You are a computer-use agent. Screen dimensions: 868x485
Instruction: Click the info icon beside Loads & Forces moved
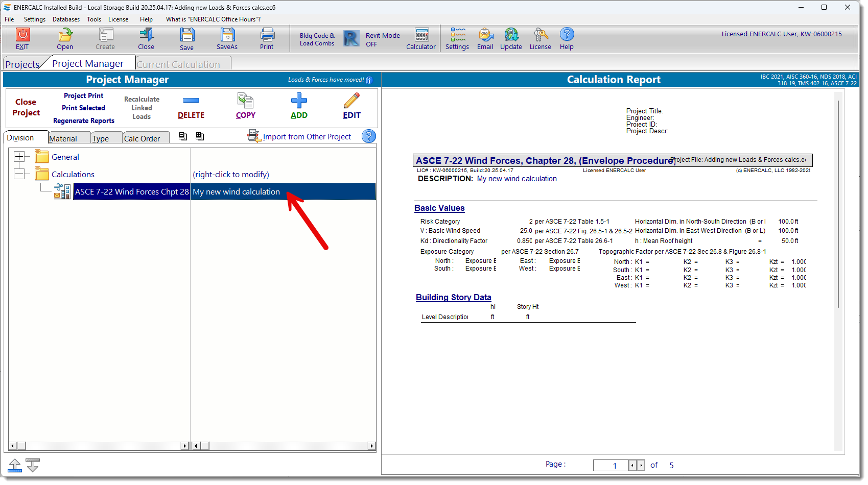[369, 80]
